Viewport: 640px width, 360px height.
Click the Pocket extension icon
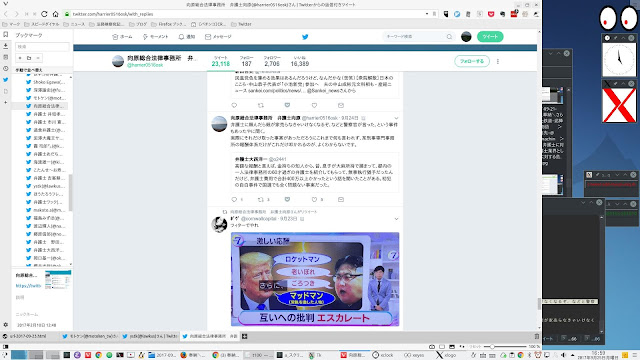click(491, 14)
